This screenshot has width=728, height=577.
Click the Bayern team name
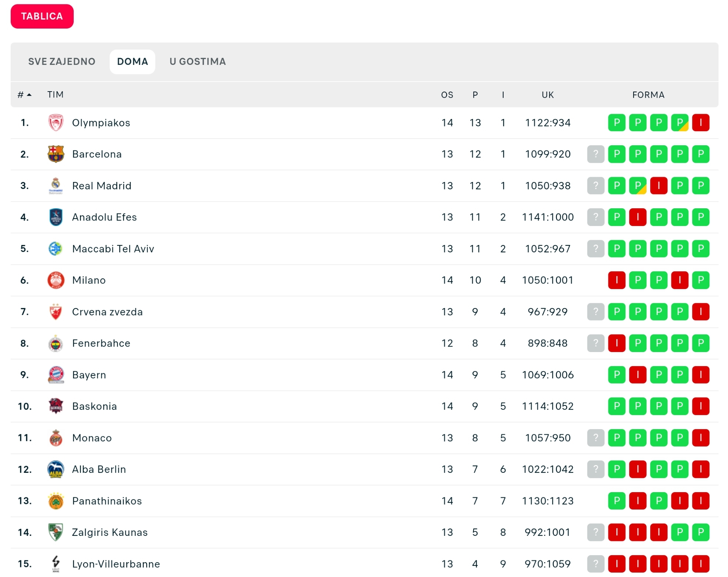tap(89, 375)
